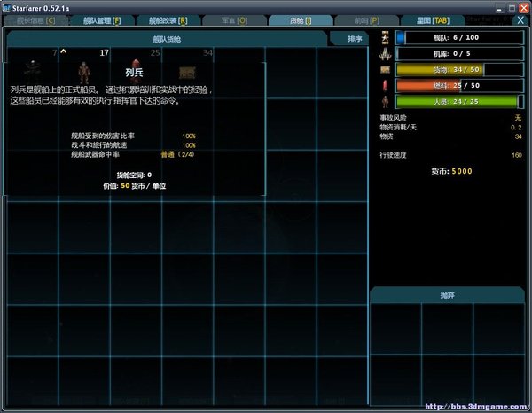Click the 事故风险 label

pyautogui.click(x=393, y=118)
